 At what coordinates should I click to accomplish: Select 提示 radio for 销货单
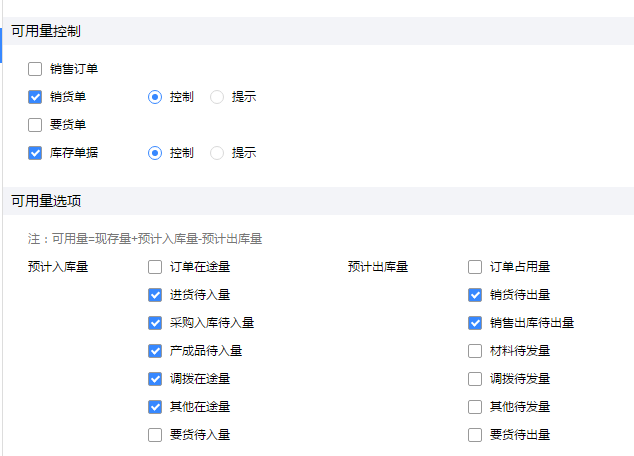coord(217,97)
